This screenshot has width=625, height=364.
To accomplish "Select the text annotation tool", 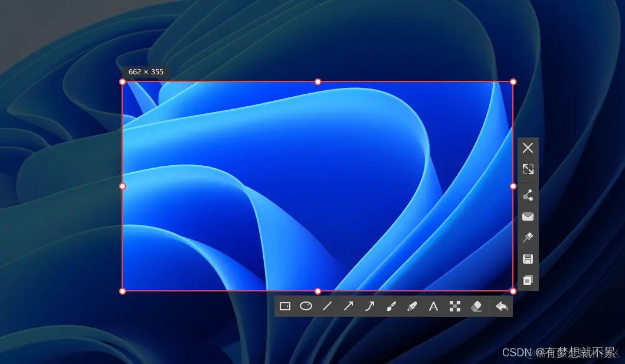I will (433, 306).
